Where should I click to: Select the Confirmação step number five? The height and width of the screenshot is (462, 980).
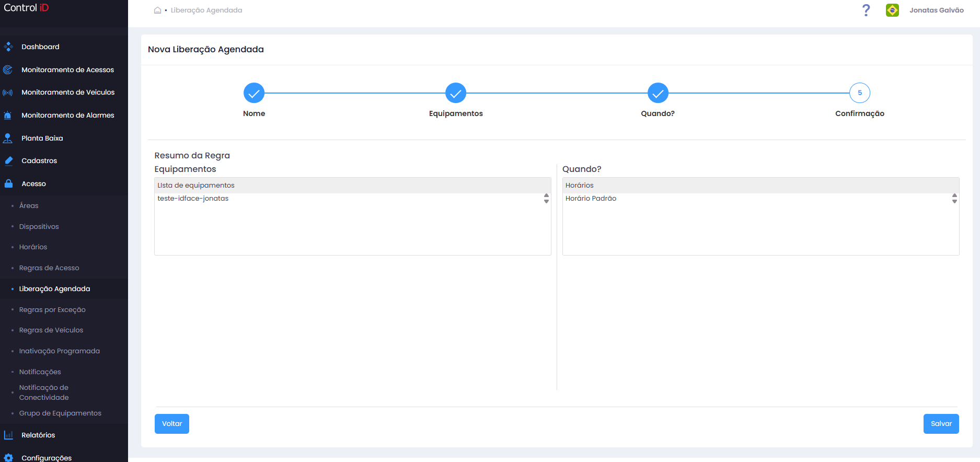click(x=860, y=93)
